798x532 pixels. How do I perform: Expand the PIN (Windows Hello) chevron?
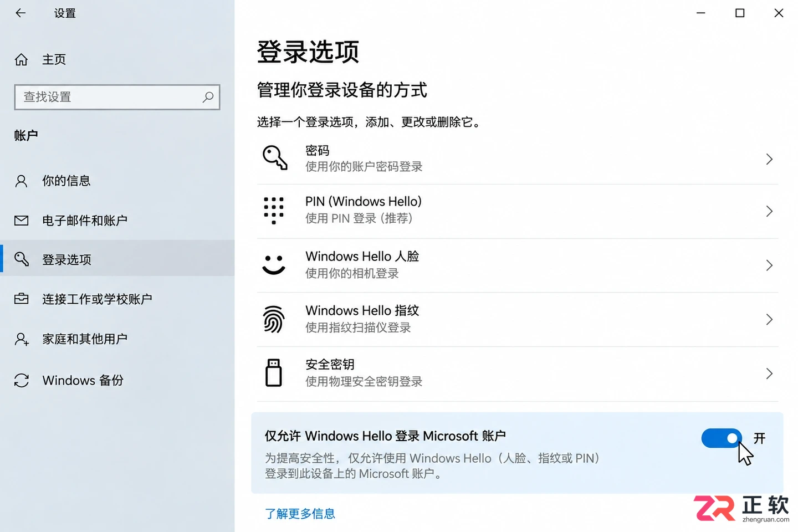click(769, 211)
